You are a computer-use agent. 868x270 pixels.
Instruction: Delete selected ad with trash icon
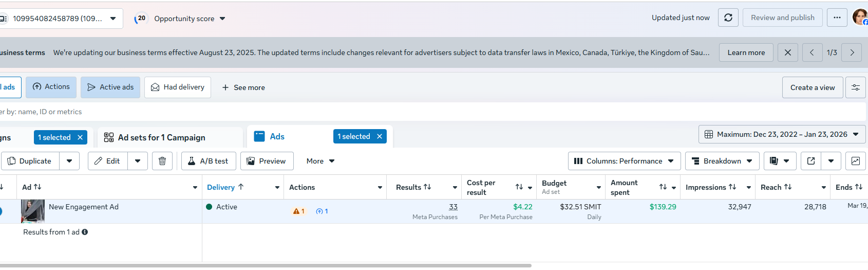162,161
